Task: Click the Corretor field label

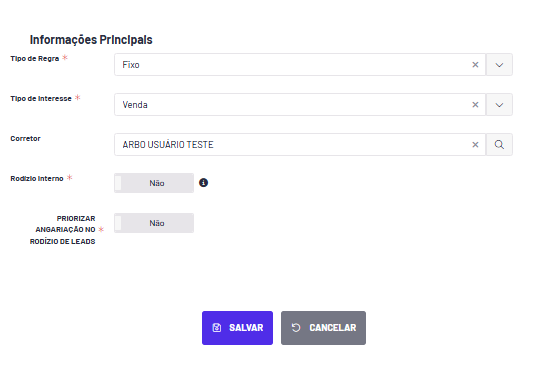Action: (x=25, y=138)
